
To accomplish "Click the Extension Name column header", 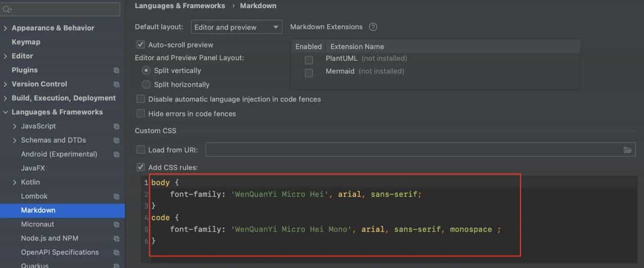I will tap(357, 46).
